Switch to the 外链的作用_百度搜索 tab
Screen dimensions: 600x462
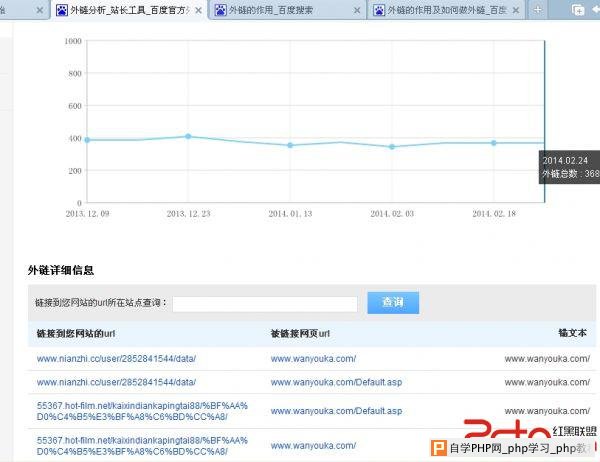coord(287,10)
